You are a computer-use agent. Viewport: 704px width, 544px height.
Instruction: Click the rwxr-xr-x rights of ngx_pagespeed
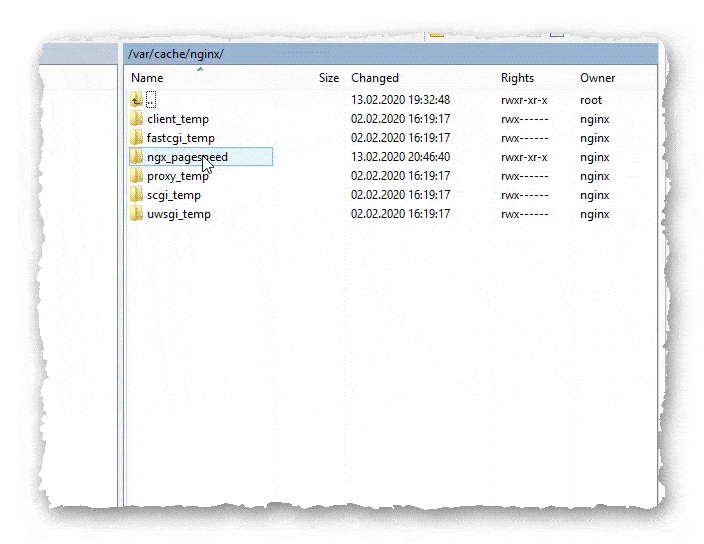525,157
